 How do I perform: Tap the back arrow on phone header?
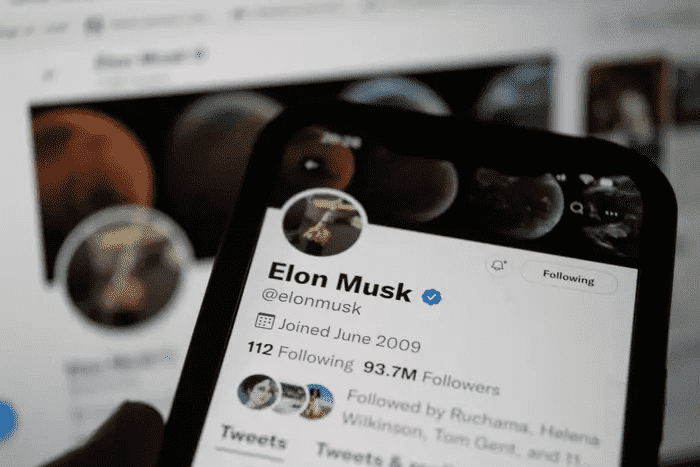pyautogui.click(x=309, y=165)
